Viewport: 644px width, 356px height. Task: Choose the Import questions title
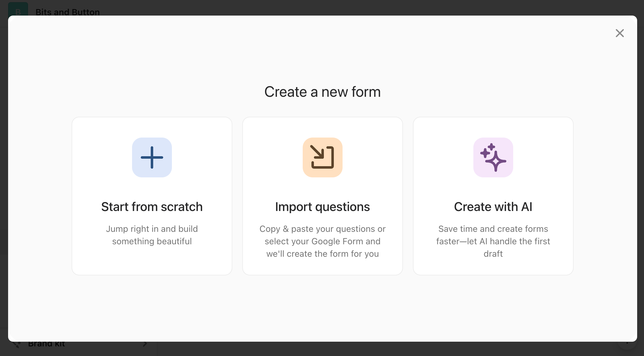(322, 207)
